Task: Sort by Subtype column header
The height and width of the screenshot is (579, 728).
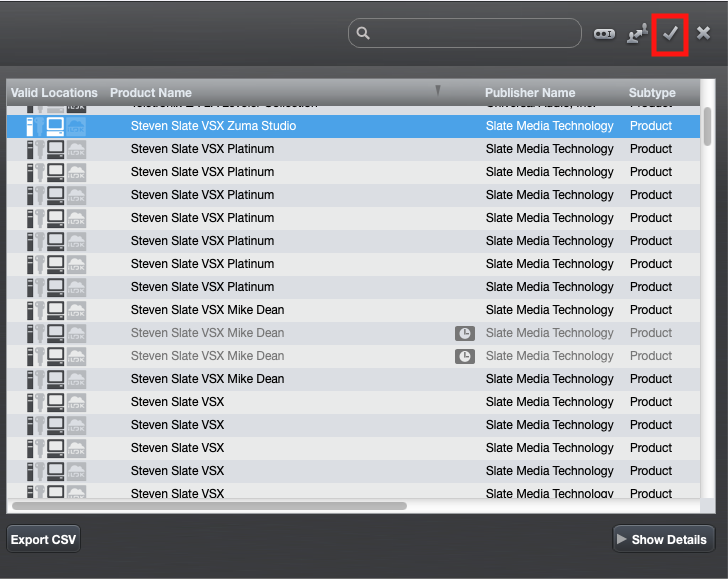Action: [652, 92]
